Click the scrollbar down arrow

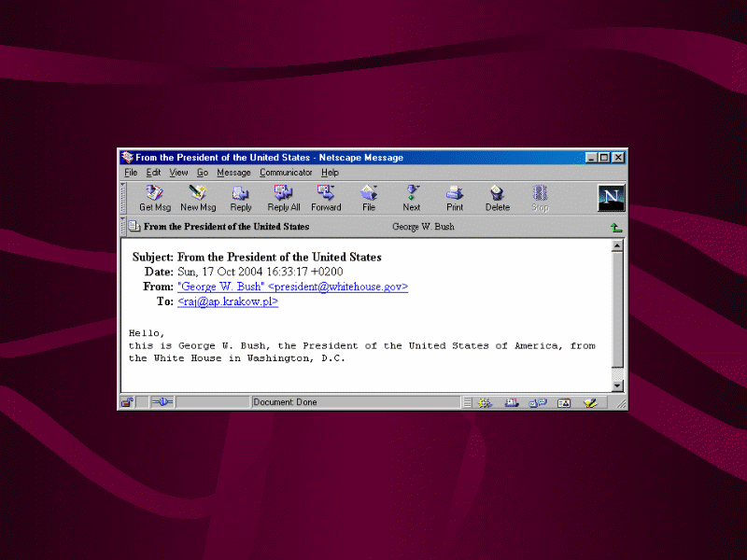(617, 385)
